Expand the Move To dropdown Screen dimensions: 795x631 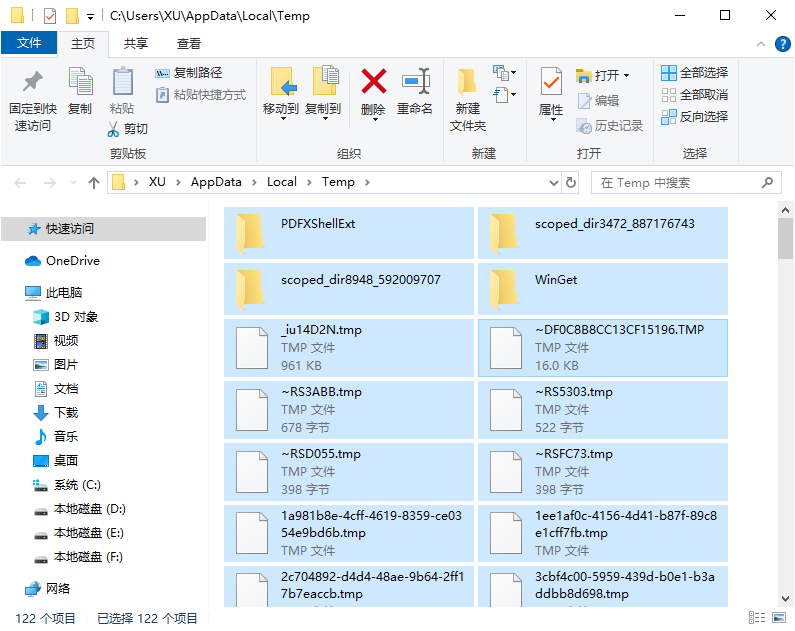(281, 117)
